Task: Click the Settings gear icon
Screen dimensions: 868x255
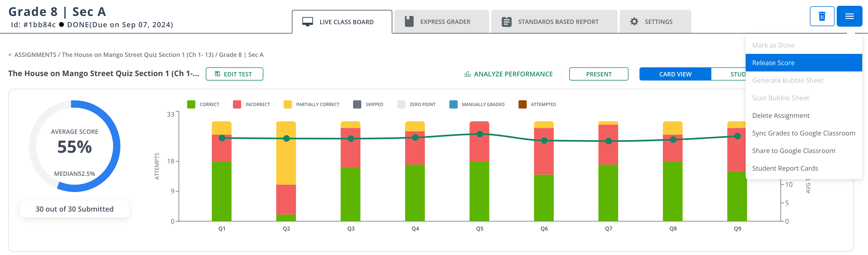Action: tap(634, 22)
